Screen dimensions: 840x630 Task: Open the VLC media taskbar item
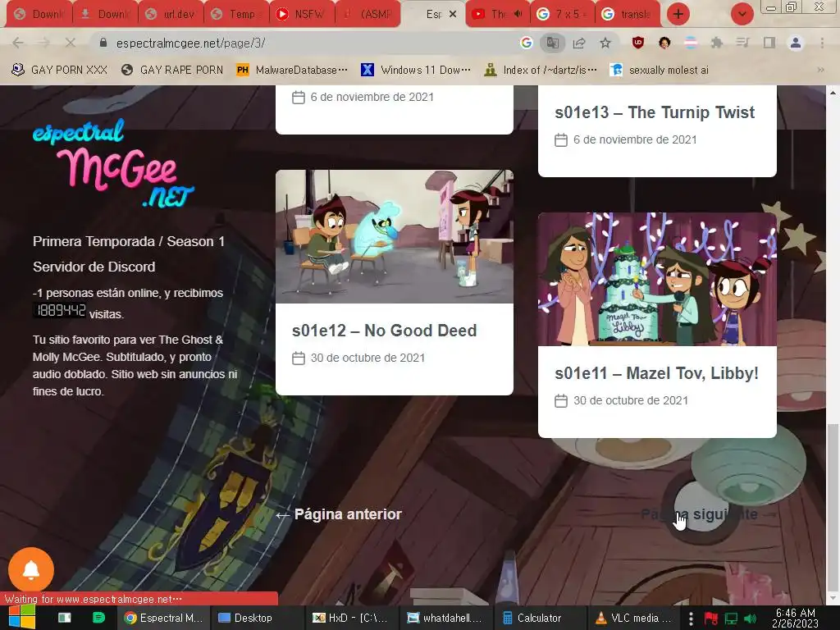[x=633, y=618]
